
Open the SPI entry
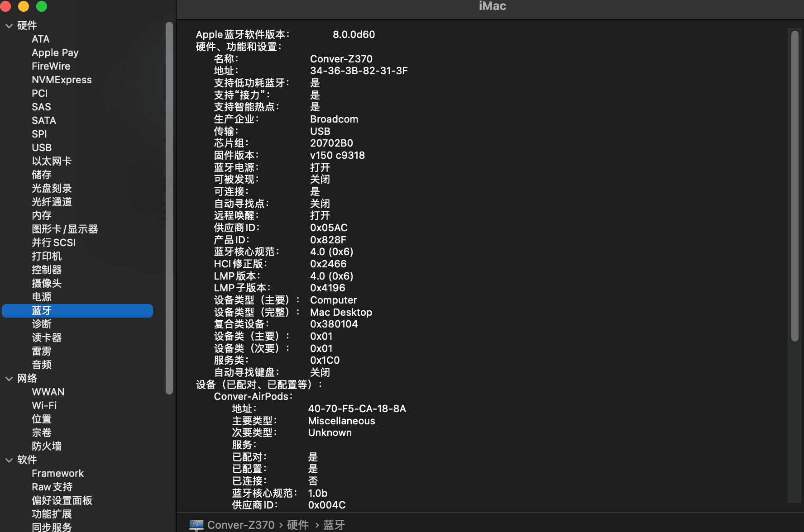[x=39, y=134]
